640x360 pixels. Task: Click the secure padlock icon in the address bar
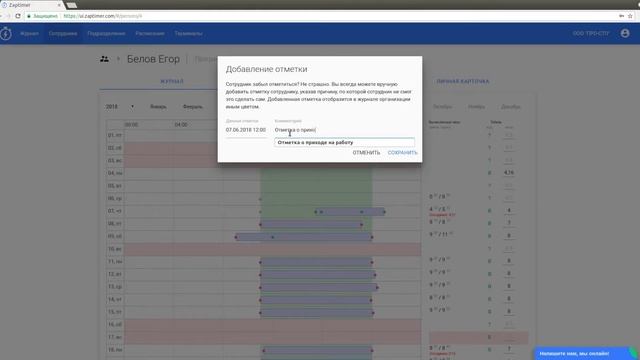coord(29,16)
